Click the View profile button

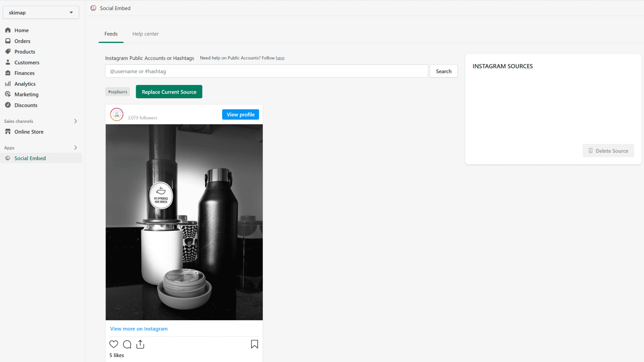[x=240, y=115]
